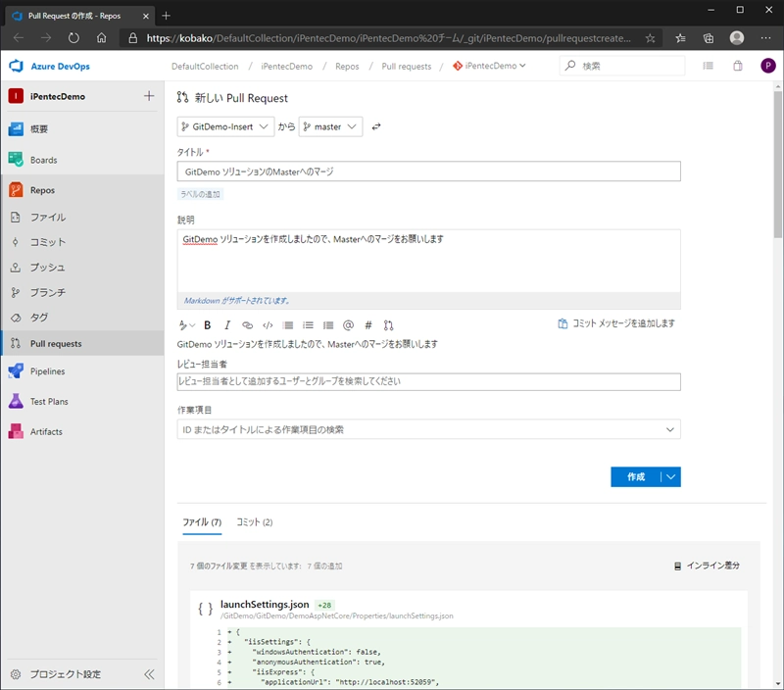Viewport: 784px width, 690px height.
Task: Open GitDemo-Insert source branch dropdown
Action: click(x=225, y=126)
